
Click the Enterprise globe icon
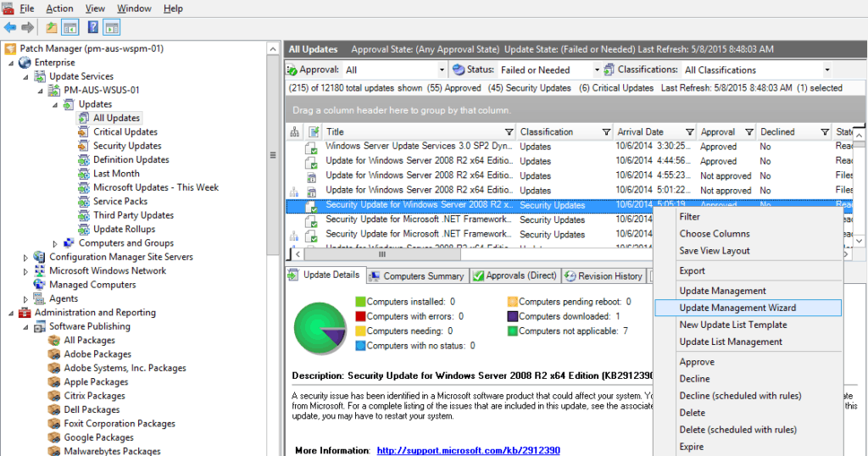coord(25,63)
